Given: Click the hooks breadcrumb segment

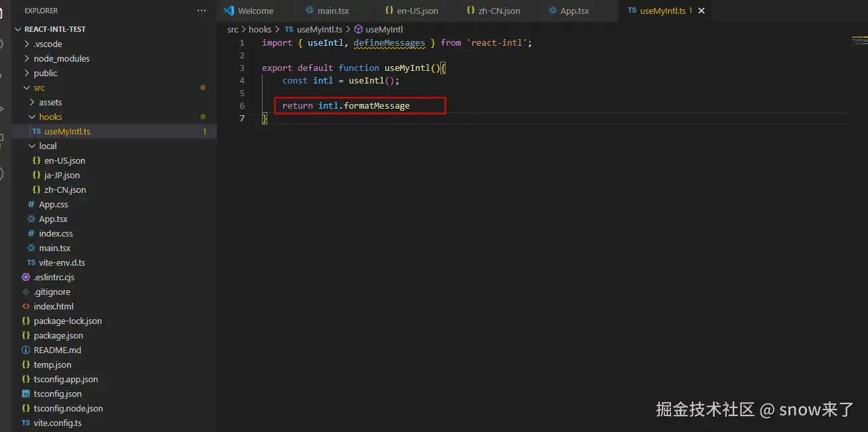Looking at the screenshot, I should [x=260, y=29].
